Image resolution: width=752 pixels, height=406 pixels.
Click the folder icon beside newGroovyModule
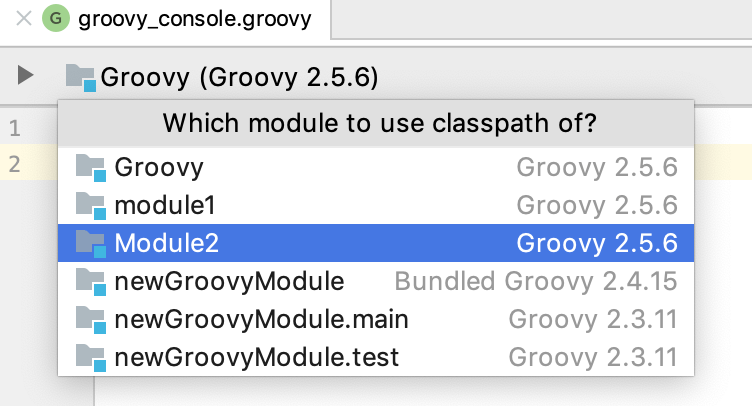coord(92,282)
